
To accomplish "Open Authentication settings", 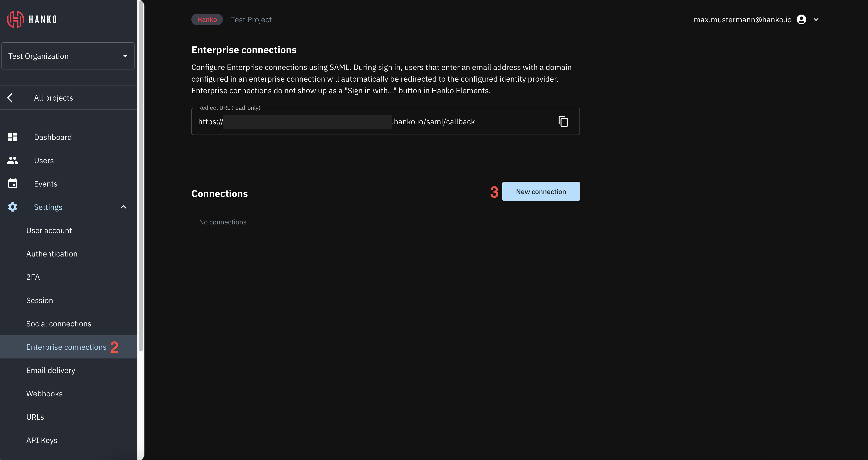I will (52, 254).
